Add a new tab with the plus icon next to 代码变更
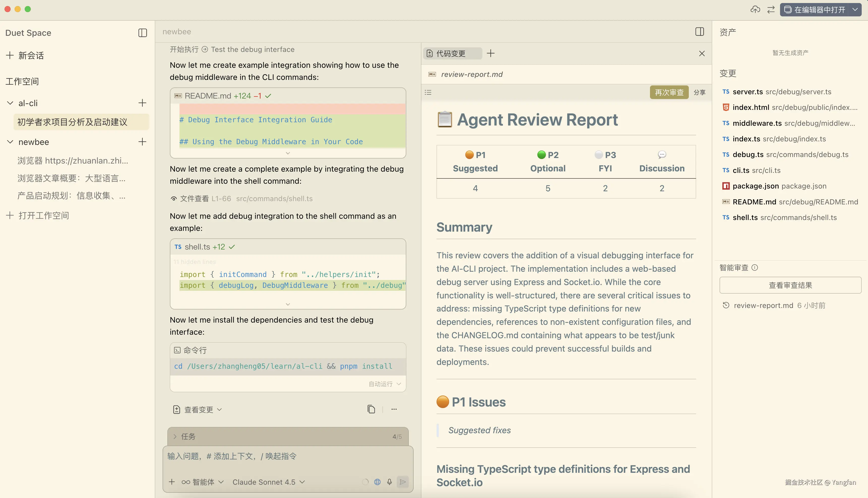Viewport: 868px width, 498px height. (x=490, y=53)
